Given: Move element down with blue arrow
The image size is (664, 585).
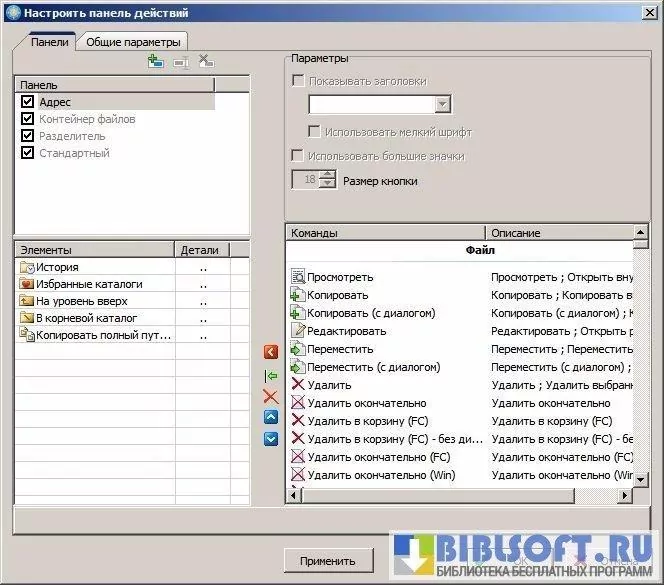Looking at the screenshot, I should click(x=270, y=439).
